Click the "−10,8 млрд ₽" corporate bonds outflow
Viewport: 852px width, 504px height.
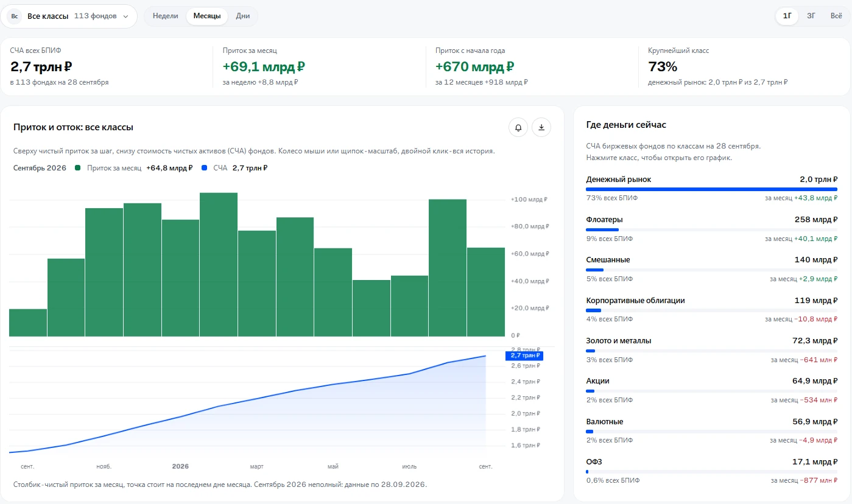point(816,319)
